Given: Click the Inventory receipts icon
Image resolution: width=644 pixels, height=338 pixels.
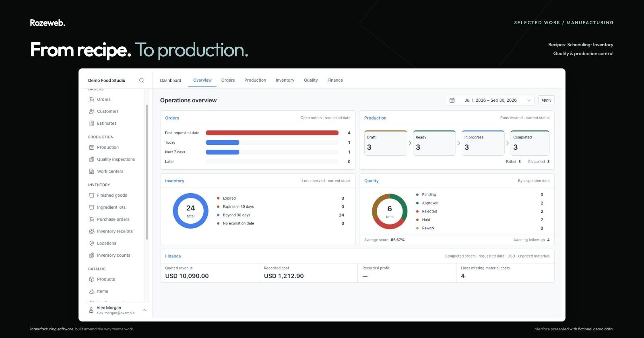Looking at the screenshot, I should (92, 231).
